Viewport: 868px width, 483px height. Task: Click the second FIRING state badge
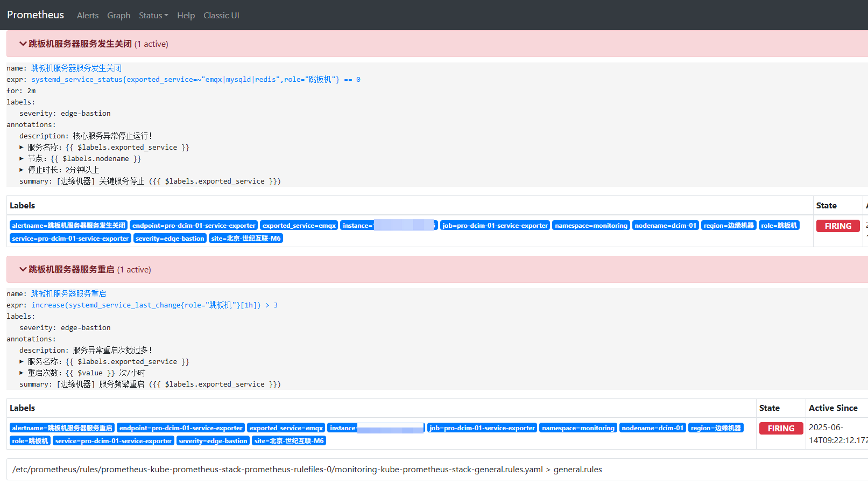pos(781,429)
